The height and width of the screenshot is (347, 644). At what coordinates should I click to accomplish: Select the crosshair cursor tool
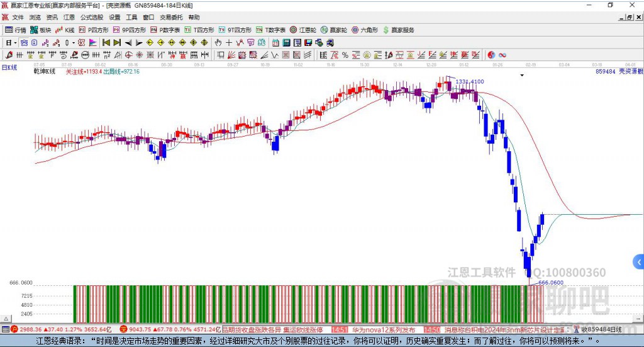pyautogui.click(x=229, y=43)
